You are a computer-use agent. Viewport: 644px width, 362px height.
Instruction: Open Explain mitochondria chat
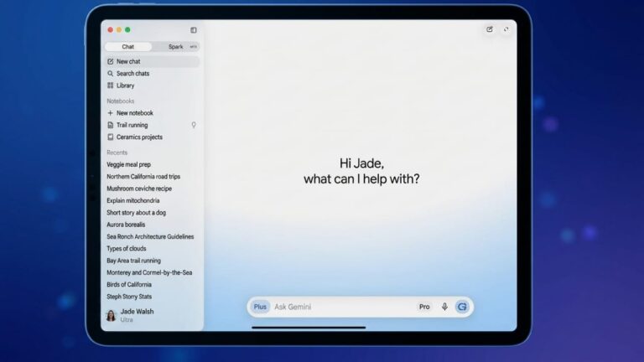(x=133, y=201)
